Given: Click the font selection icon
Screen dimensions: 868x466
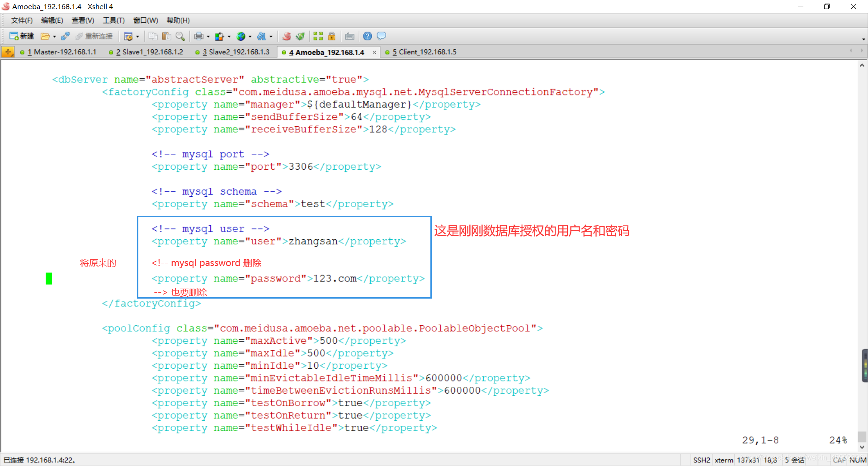Looking at the screenshot, I should pos(262,36).
